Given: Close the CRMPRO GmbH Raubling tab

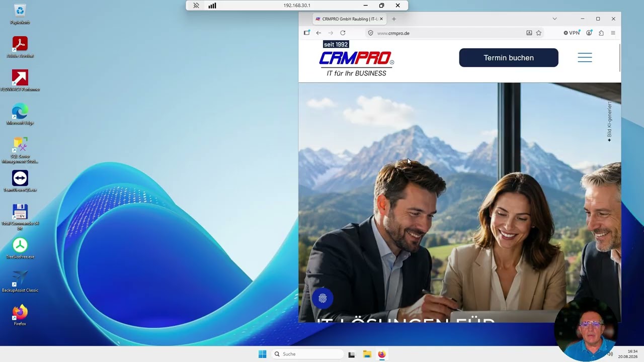Looking at the screenshot, I should [x=381, y=19].
